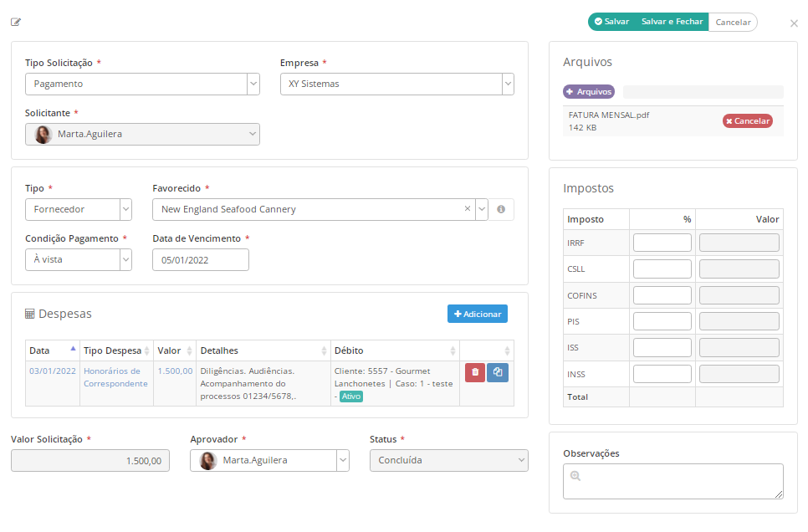Image resolution: width=808 pixels, height=532 pixels.
Task: Expand the Condição Pagamento dropdown
Action: pos(125,259)
